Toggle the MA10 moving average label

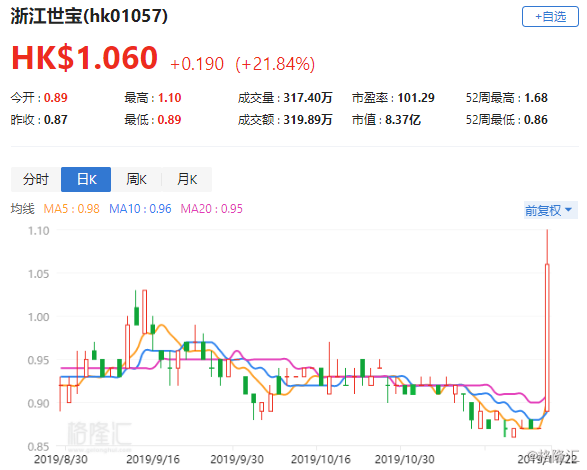click(140, 209)
